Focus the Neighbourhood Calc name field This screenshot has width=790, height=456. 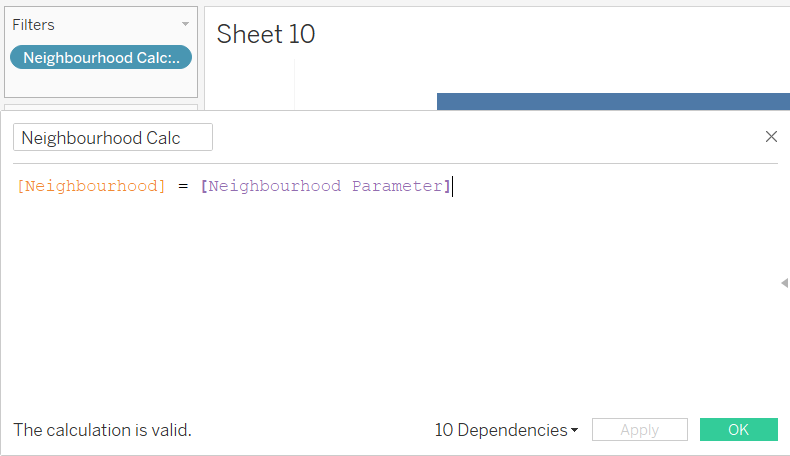[113, 137]
